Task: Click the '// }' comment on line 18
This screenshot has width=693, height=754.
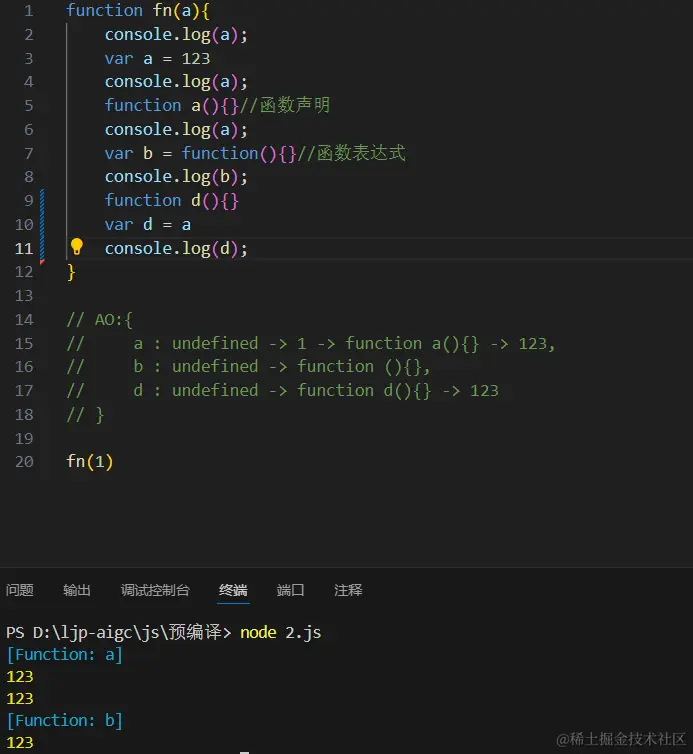Action: click(85, 415)
